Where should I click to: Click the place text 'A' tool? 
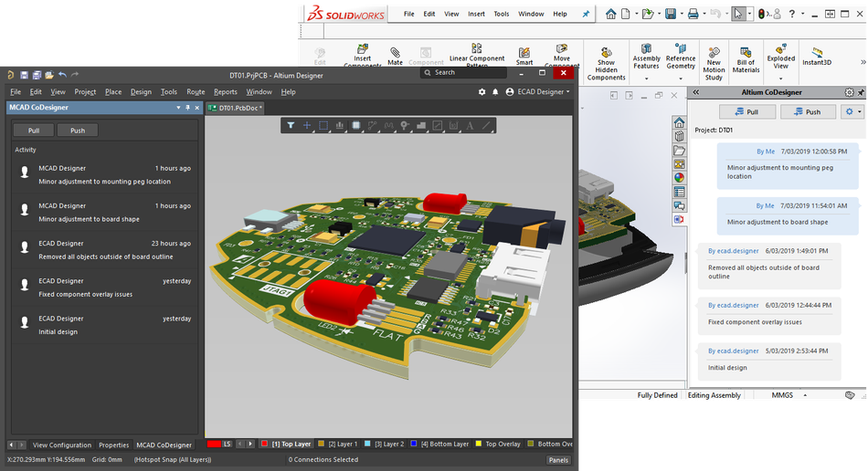click(x=470, y=125)
